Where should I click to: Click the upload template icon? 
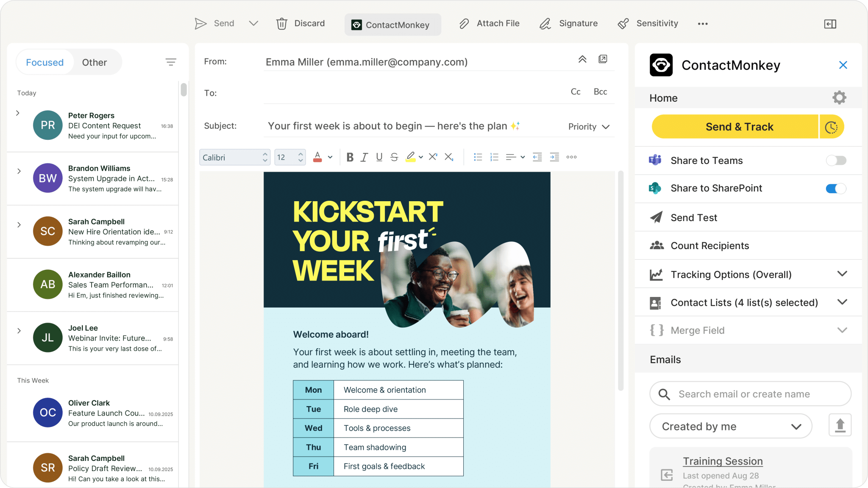pos(840,425)
